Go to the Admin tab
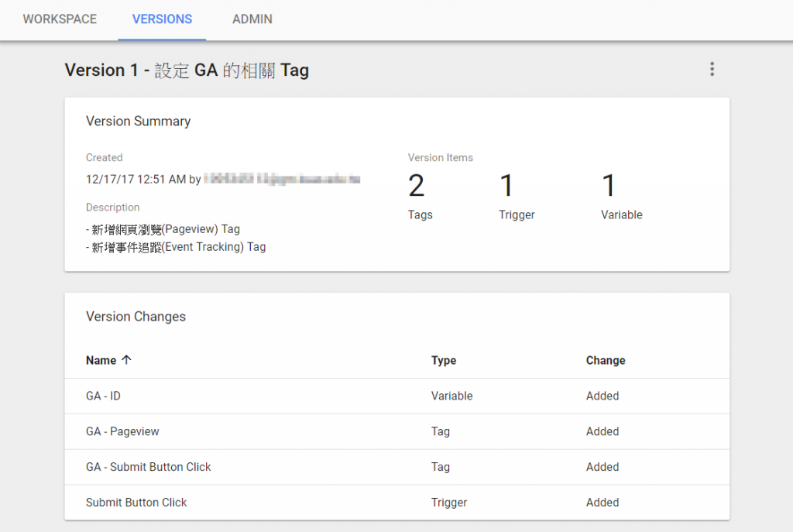793x532 pixels. [252, 19]
